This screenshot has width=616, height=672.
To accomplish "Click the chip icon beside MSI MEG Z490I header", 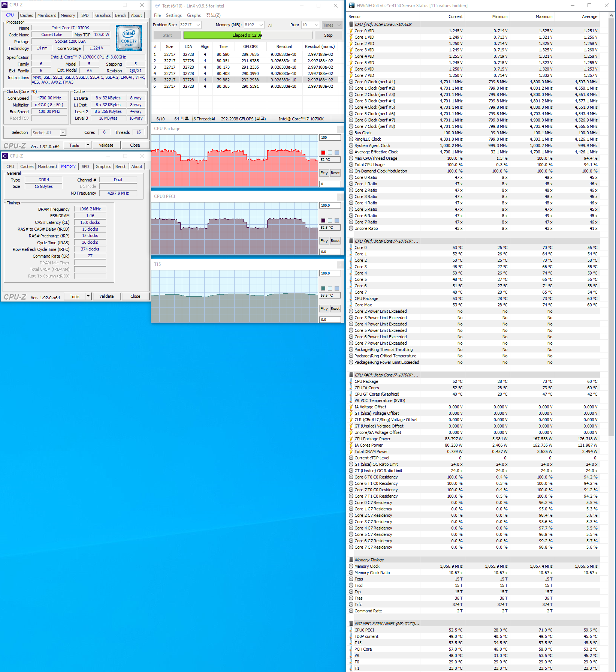I will point(351,624).
